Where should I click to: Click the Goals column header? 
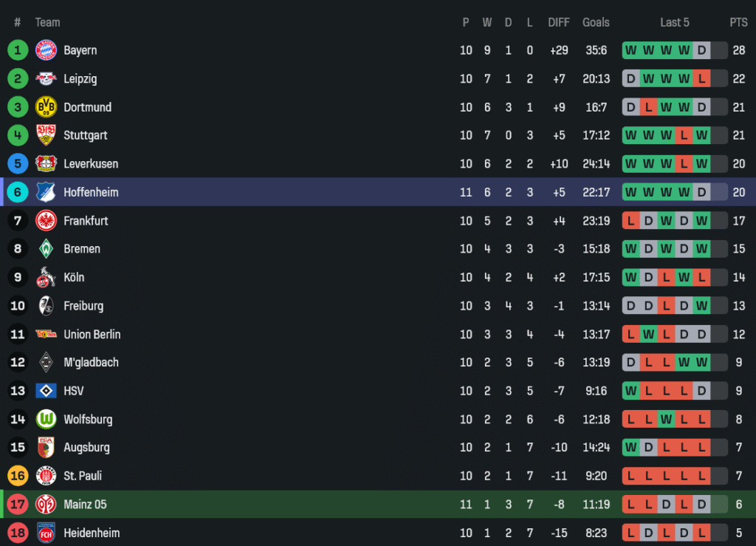point(596,22)
